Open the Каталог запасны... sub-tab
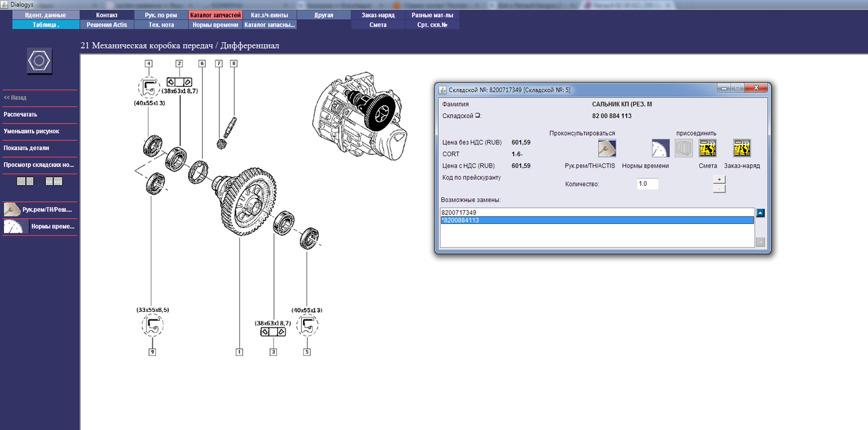Screen dimensions: 868x430 pyautogui.click(x=269, y=24)
